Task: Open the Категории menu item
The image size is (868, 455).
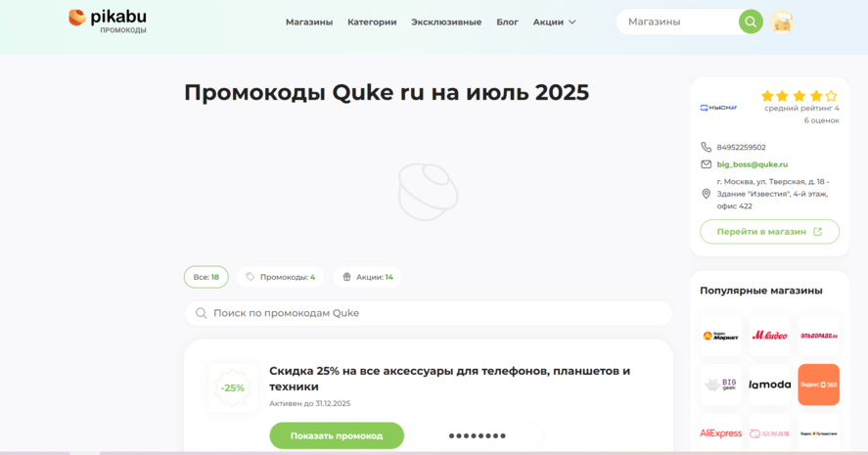Action: tap(372, 23)
